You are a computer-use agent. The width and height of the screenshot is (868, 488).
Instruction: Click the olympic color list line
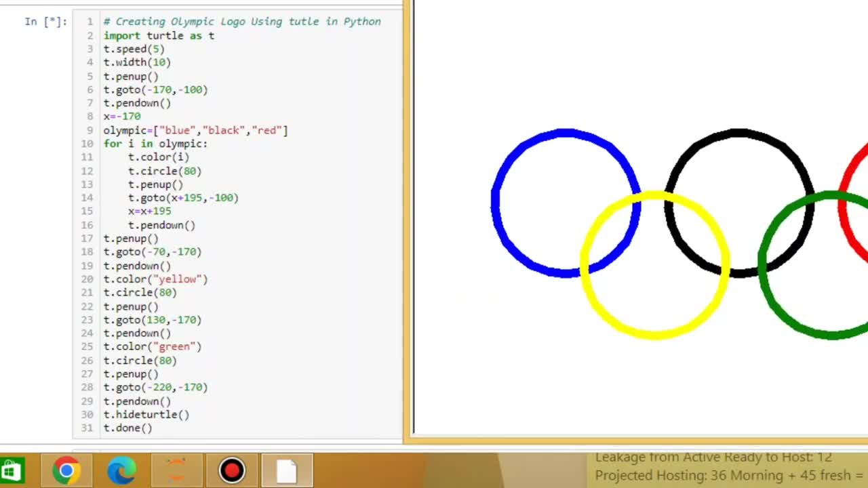pyautogui.click(x=195, y=130)
